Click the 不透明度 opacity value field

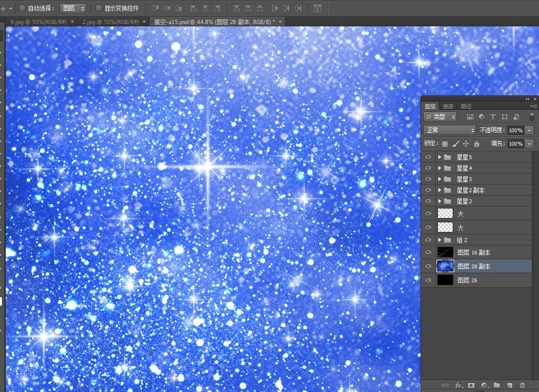(516, 130)
